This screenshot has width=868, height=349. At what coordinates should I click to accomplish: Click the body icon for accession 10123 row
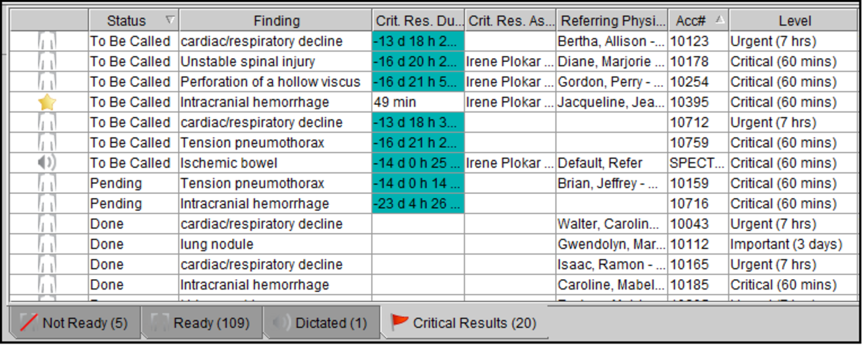point(47,42)
